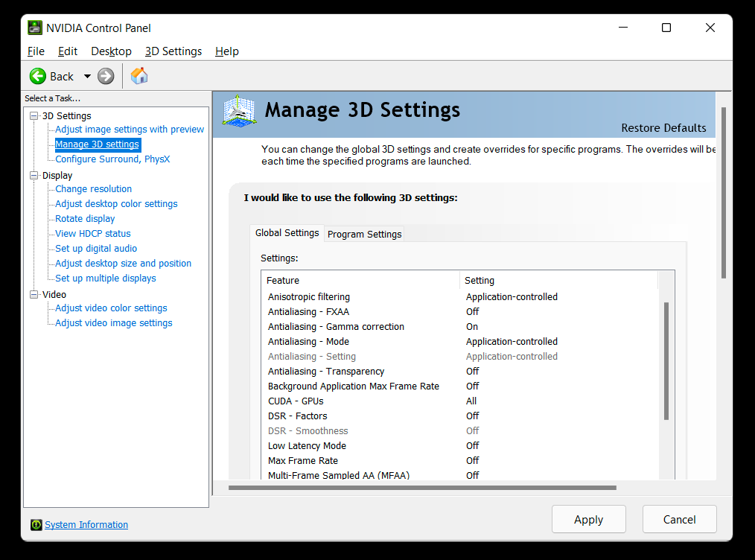Open the Edit menu
Viewport: 755px width, 560px height.
tap(68, 51)
